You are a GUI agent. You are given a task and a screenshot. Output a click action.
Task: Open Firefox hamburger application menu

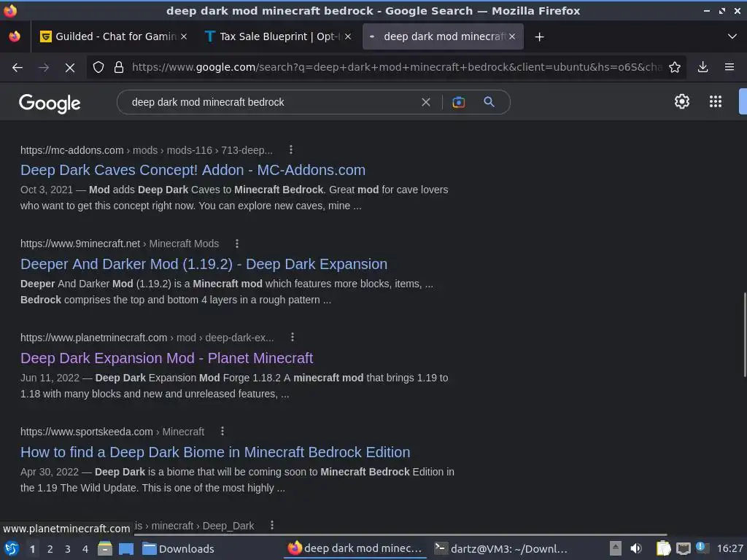729,67
